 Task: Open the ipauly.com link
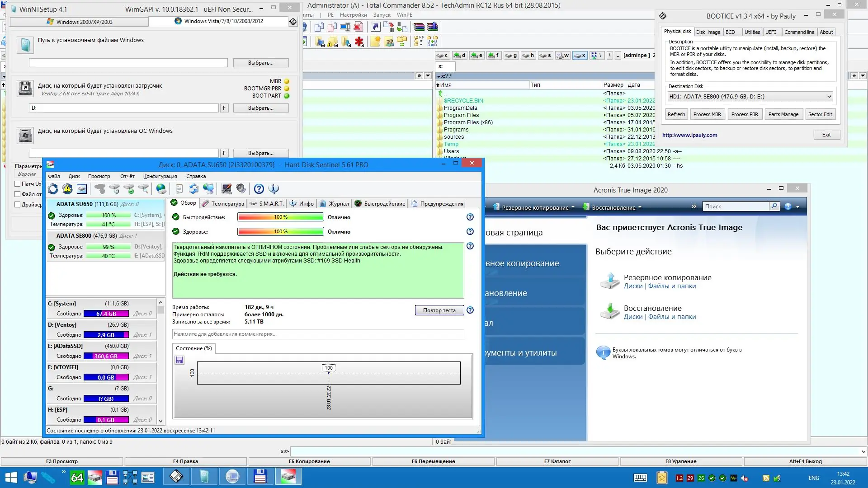pyautogui.click(x=689, y=135)
